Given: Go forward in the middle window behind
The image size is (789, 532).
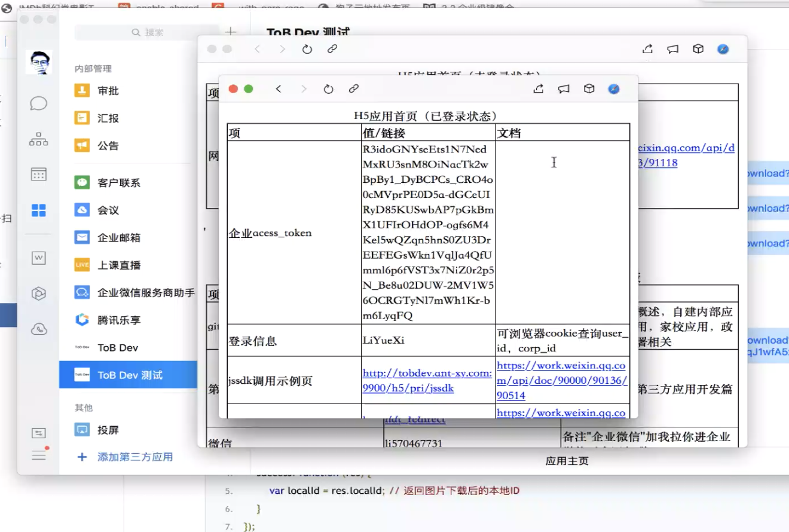Looking at the screenshot, I should 283,49.
